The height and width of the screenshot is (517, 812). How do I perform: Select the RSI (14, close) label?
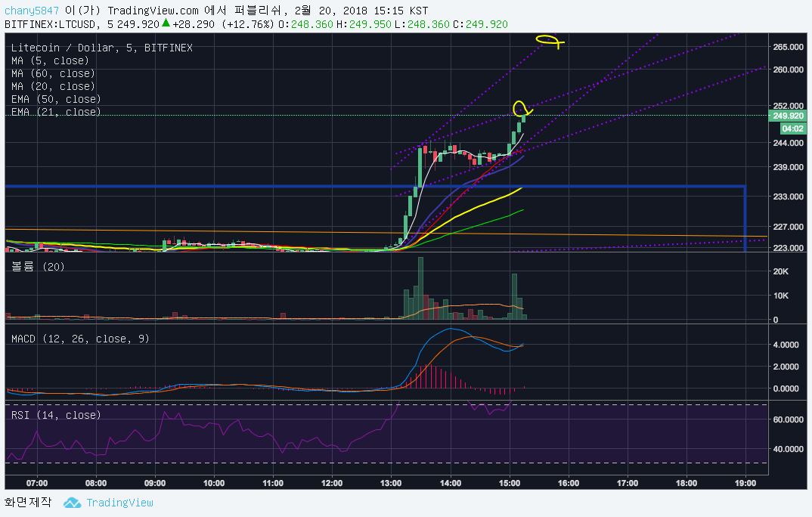pyautogui.click(x=56, y=415)
